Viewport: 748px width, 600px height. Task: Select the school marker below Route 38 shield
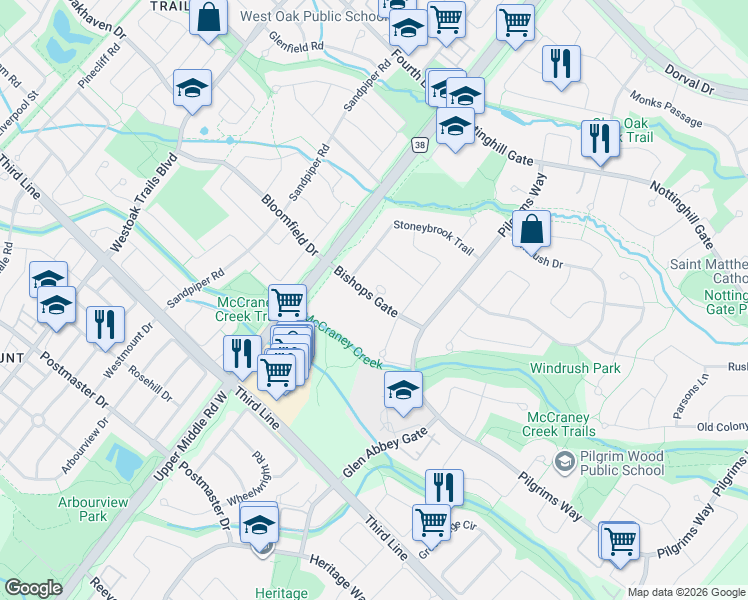455,127
